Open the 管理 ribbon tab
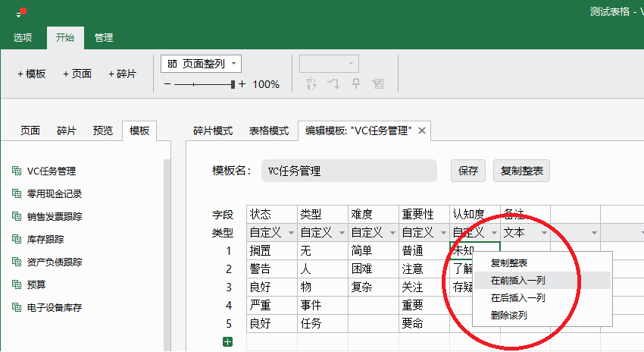The width and height of the screenshot is (644, 352). point(104,37)
